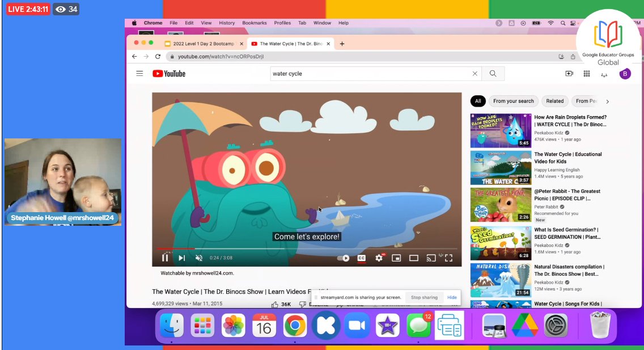
Task: Open the View menu
Action: tap(206, 23)
